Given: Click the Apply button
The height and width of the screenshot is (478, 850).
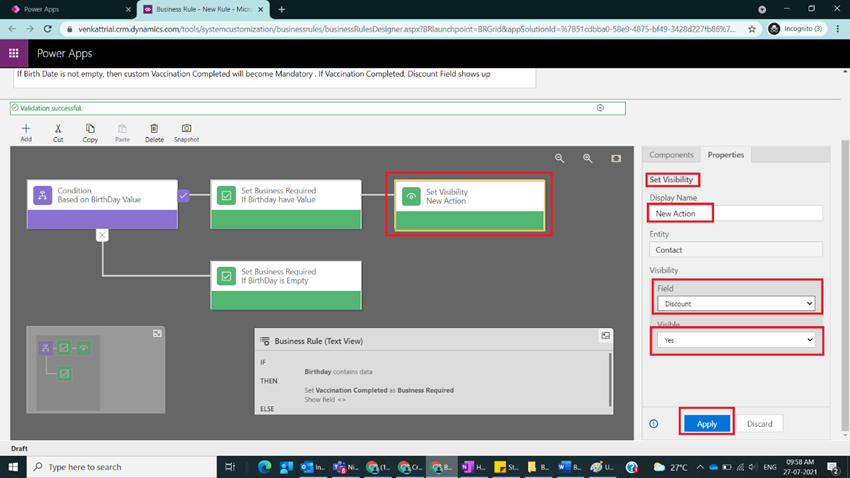Looking at the screenshot, I should pyautogui.click(x=706, y=424).
